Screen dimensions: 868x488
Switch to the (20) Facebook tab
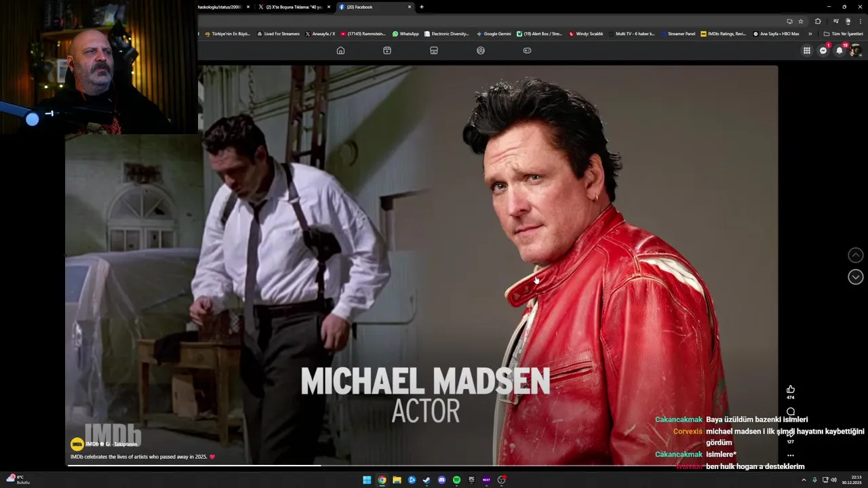click(x=374, y=7)
